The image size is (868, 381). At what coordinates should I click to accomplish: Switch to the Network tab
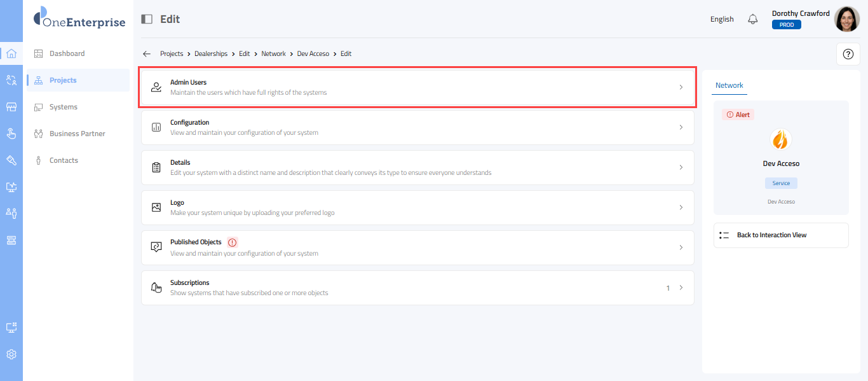pyautogui.click(x=729, y=85)
